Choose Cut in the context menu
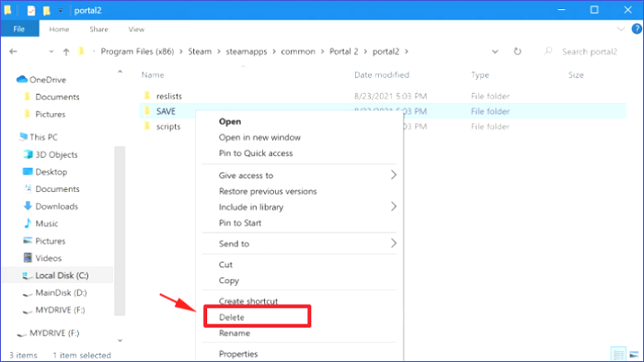The height and width of the screenshot is (362, 644). [x=225, y=265]
